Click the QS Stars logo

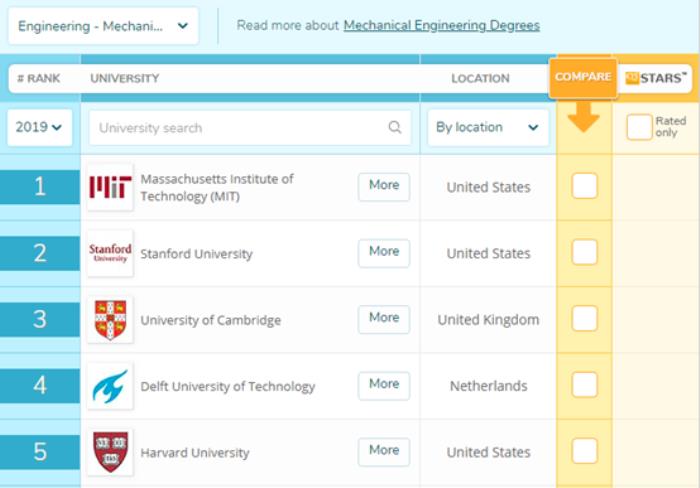[656, 78]
